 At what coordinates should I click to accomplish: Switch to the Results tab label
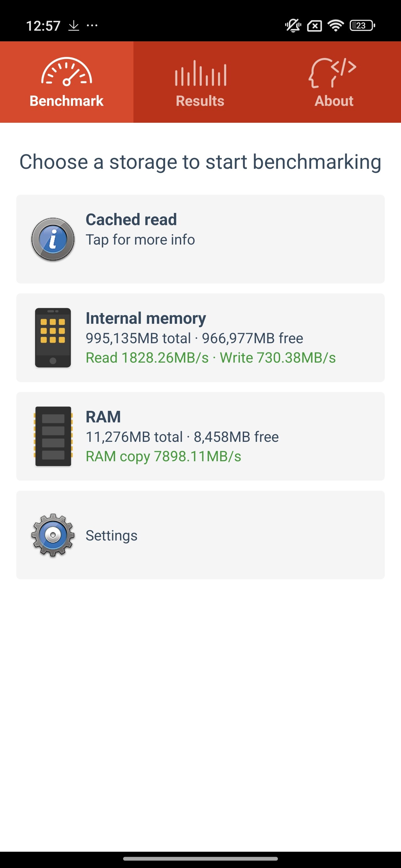coord(200,101)
